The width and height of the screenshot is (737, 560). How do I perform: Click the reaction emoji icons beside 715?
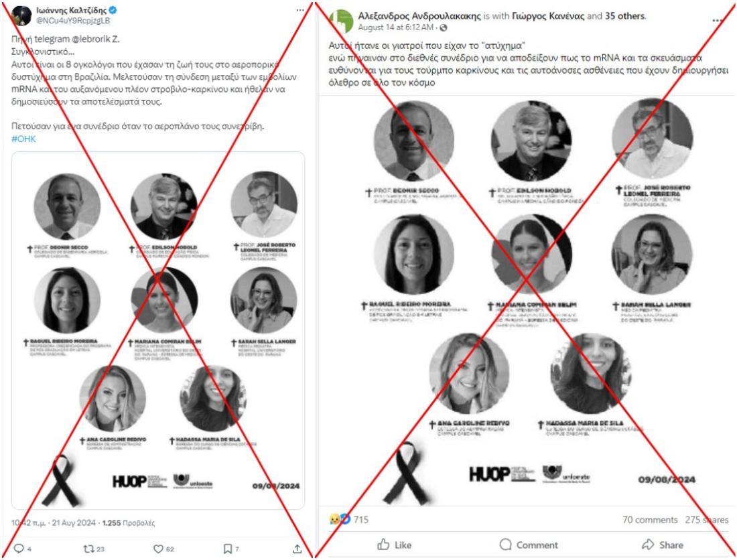(x=340, y=519)
